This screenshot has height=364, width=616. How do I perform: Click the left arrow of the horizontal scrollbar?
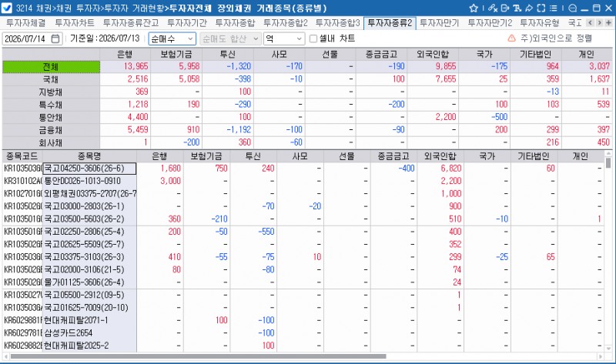(x=5, y=356)
